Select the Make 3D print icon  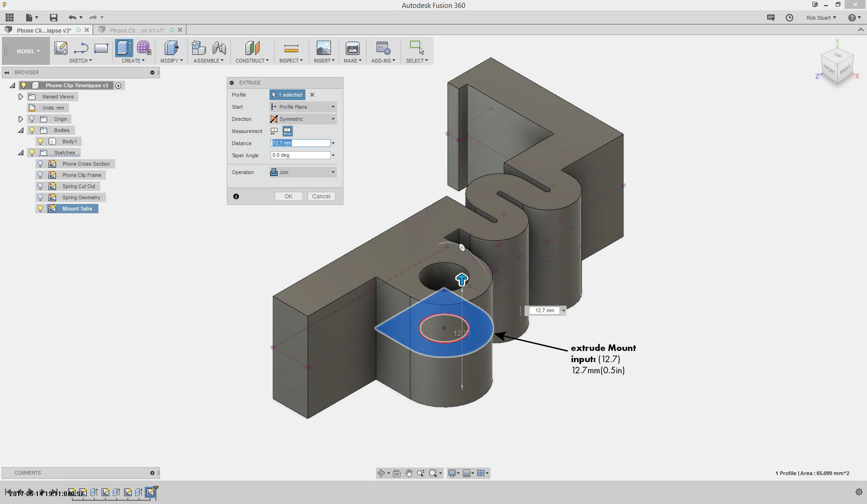pos(352,48)
